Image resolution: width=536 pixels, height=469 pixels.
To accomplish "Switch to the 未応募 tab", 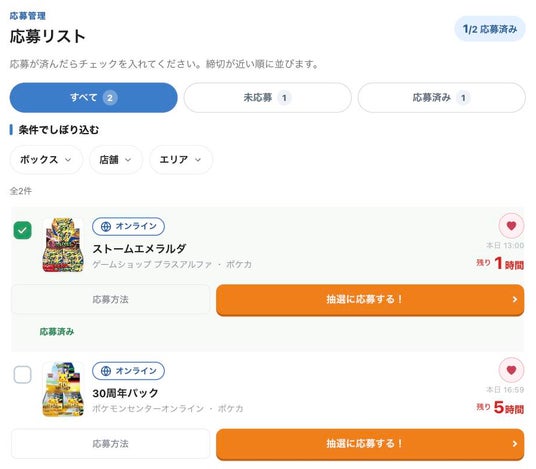I will (x=268, y=98).
